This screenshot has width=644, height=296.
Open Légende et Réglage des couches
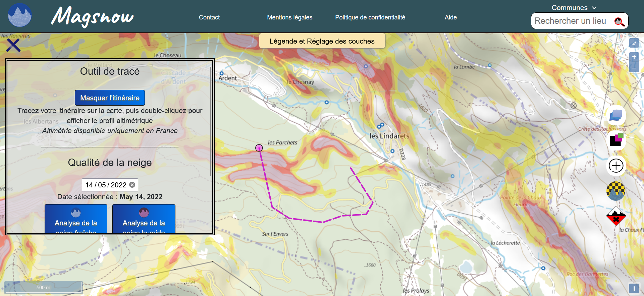pyautogui.click(x=322, y=41)
